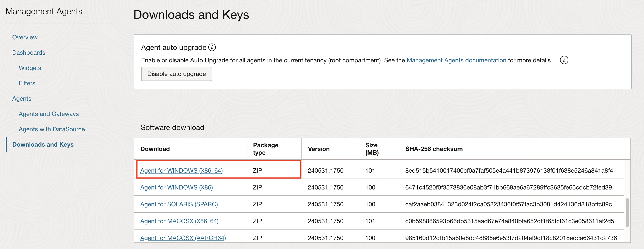644x249 pixels.
Task: Click the Version column header
Action: pyautogui.click(x=319, y=149)
